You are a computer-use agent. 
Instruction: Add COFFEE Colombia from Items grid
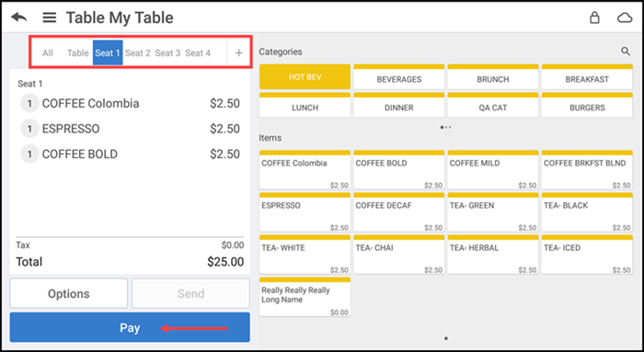tap(305, 170)
